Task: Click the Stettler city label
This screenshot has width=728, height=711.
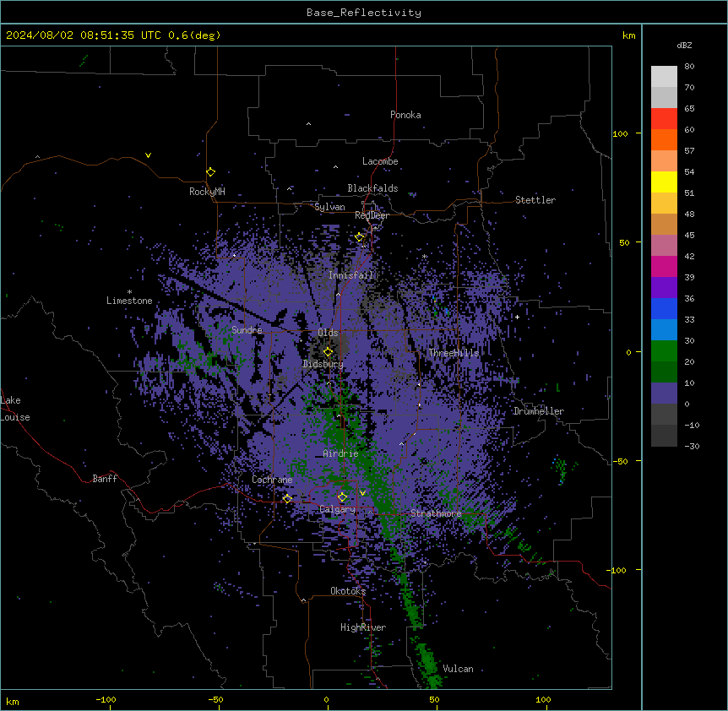Action: [535, 200]
